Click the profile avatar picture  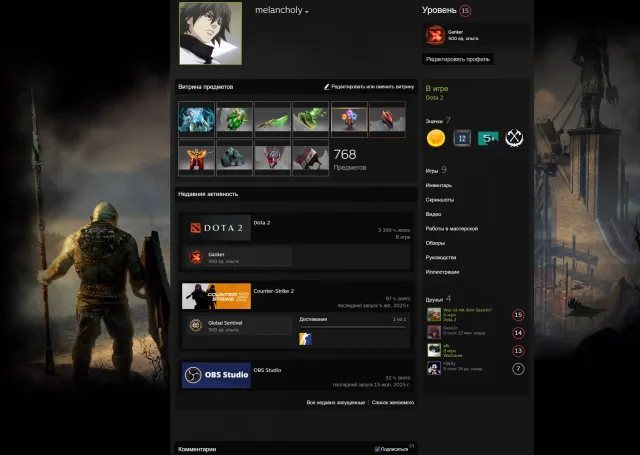(x=210, y=33)
